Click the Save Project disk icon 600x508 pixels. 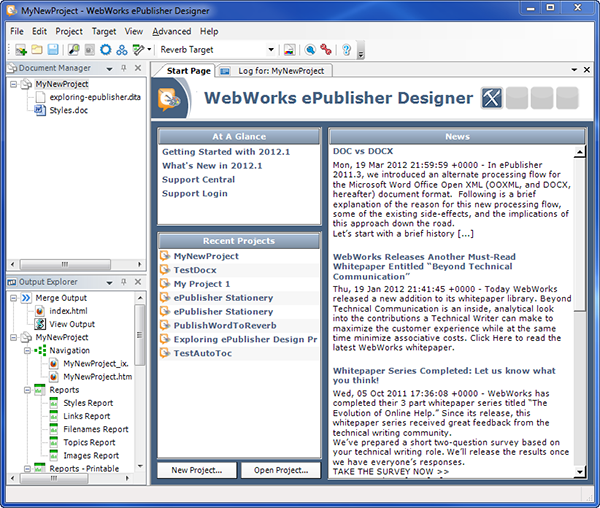pos(53,50)
